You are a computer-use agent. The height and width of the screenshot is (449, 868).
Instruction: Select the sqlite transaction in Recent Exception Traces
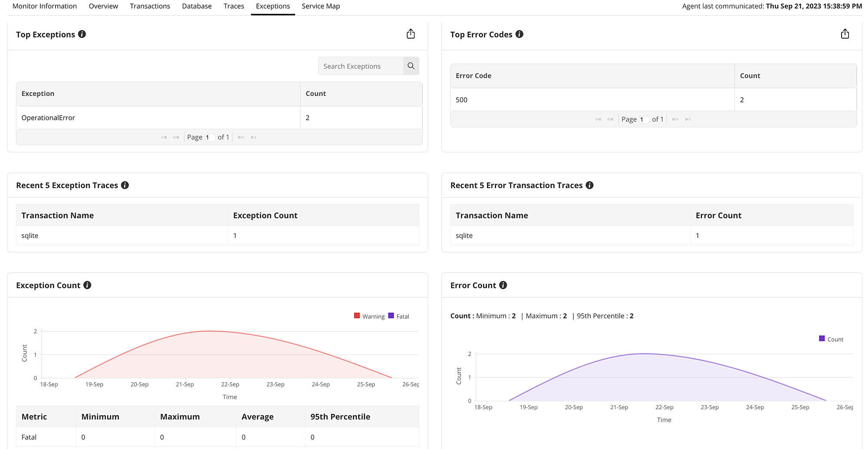(30, 235)
